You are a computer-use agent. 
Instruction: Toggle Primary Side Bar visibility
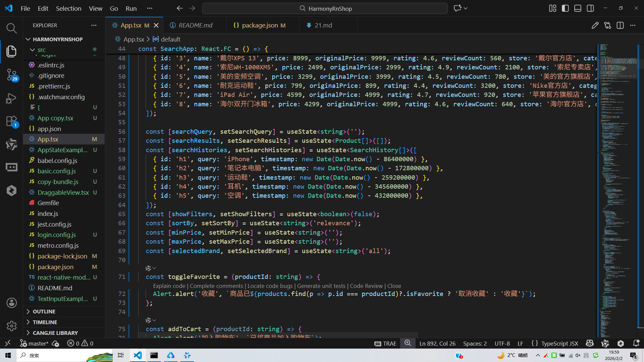click(565, 8)
